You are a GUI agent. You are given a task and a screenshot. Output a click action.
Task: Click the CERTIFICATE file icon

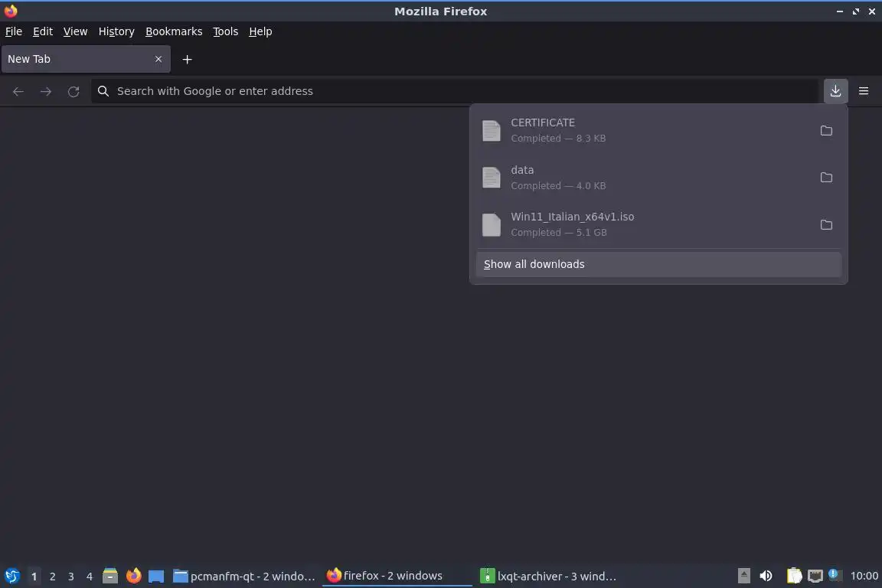[491, 131]
